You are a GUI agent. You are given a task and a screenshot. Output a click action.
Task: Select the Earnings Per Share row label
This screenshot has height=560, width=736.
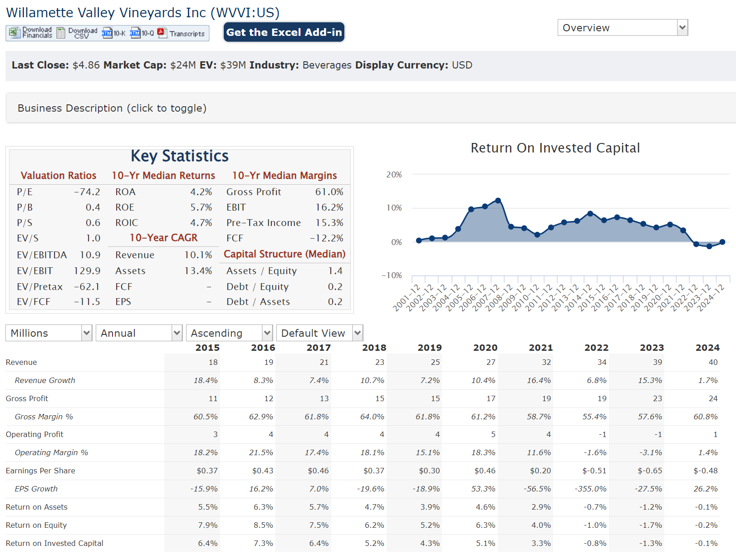pyautogui.click(x=40, y=471)
